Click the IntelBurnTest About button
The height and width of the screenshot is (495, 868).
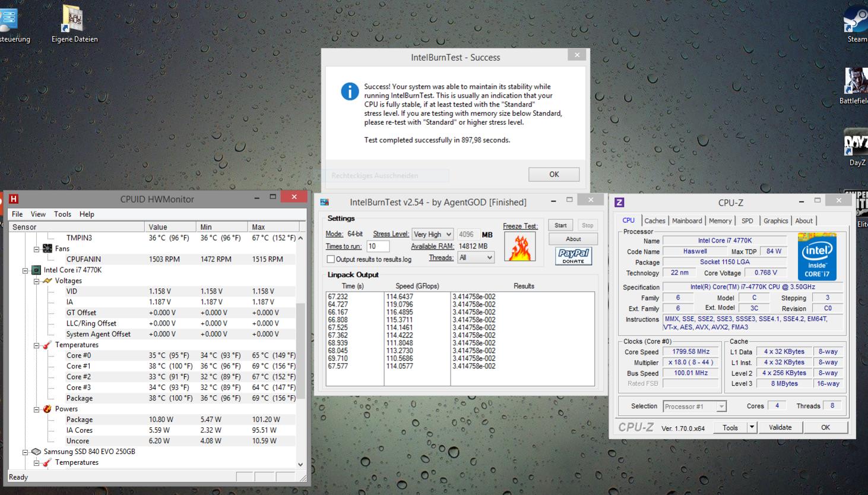click(x=573, y=239)
